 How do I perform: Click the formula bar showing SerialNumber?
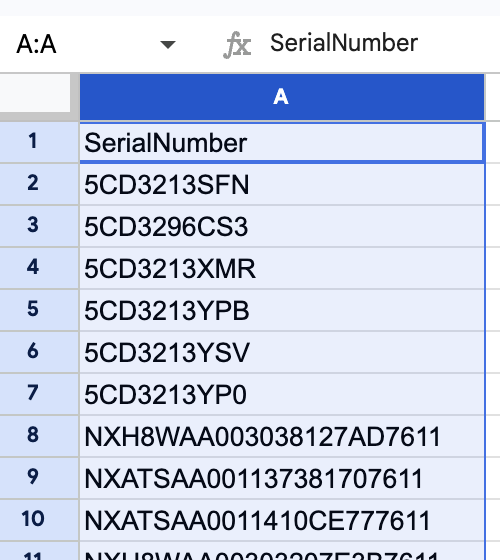384,43
